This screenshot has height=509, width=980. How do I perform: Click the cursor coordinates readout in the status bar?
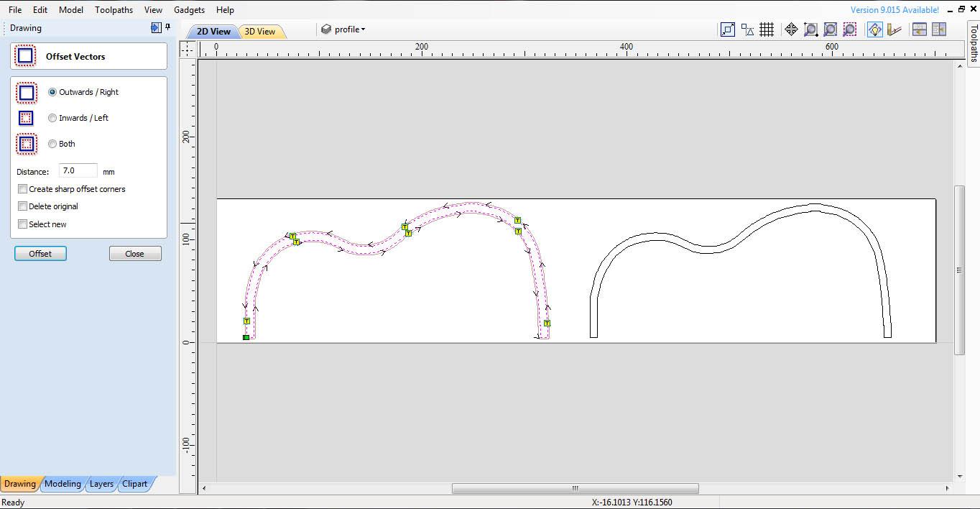(632, 503)
